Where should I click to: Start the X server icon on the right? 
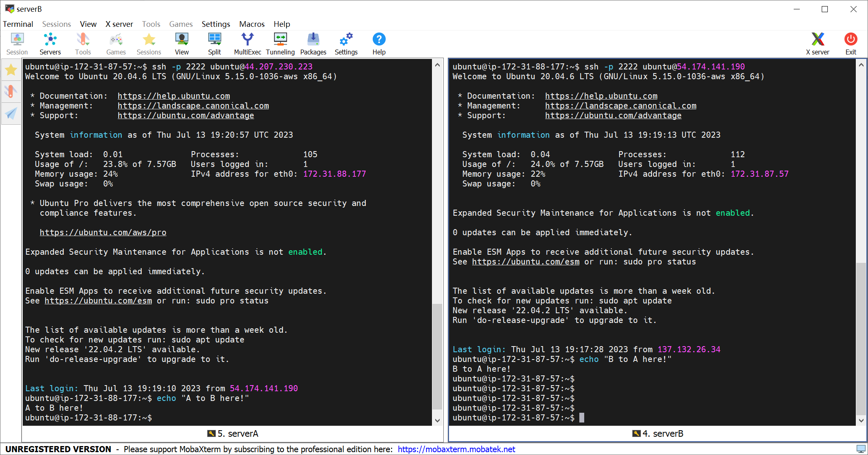coord(818,44)
